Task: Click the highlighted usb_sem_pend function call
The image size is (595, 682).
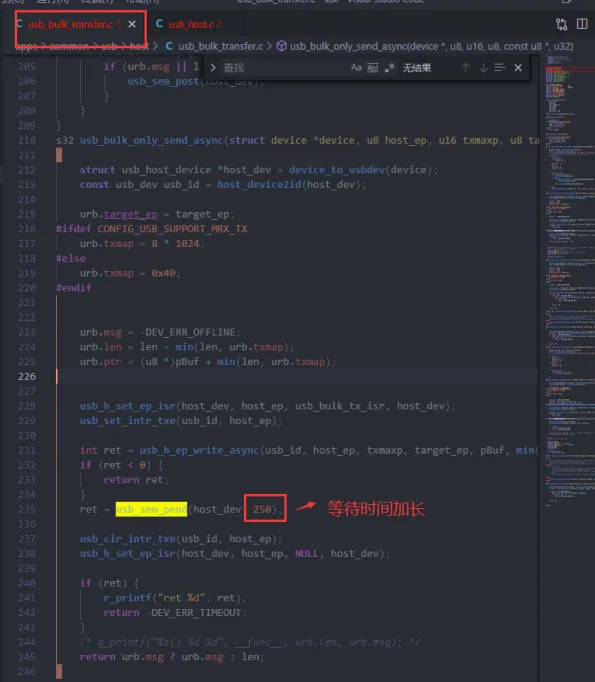Action: tap(151, 509)
